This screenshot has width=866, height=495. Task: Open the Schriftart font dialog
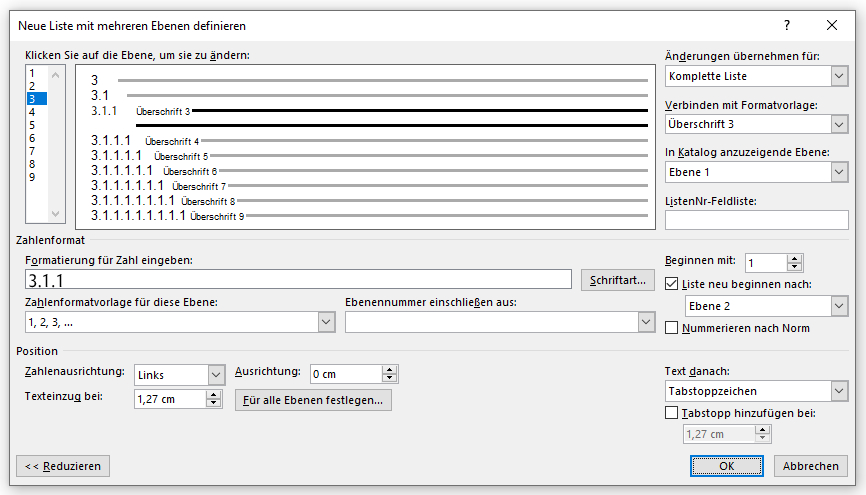[x=617, y=280]
